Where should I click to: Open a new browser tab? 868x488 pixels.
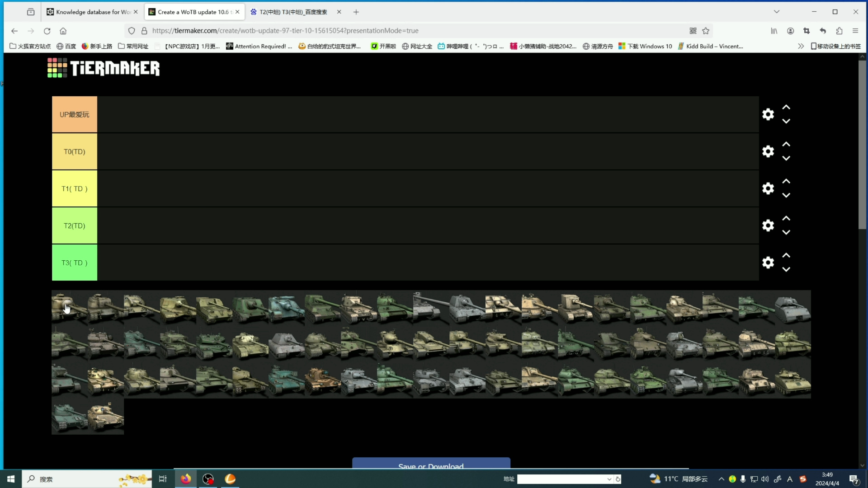point(356,12)
